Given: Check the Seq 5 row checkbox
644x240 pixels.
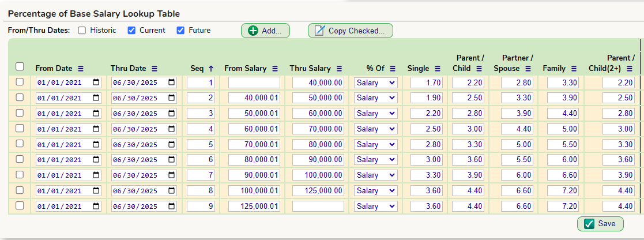Looking at the screenshot, I should pyautogui.click(x=20, y=144).
